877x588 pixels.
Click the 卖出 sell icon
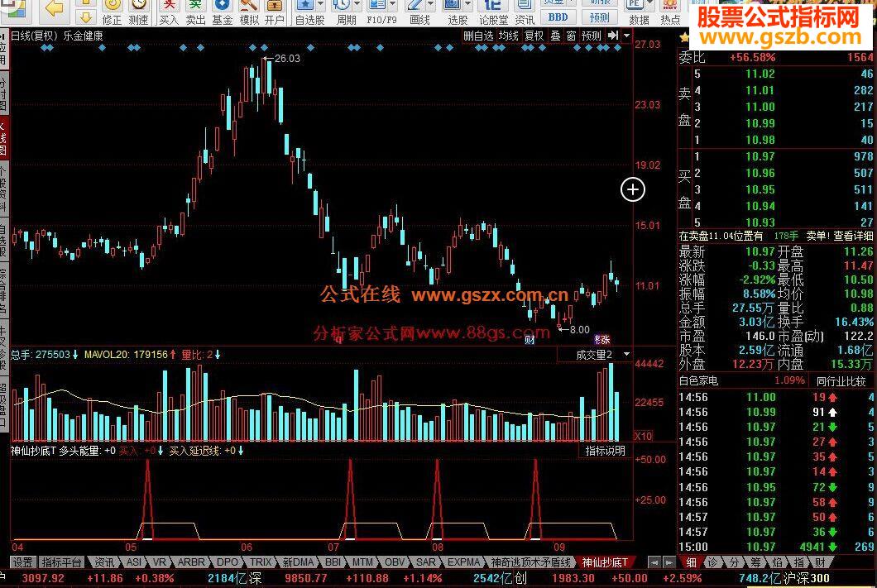click(x=195, y=12)
